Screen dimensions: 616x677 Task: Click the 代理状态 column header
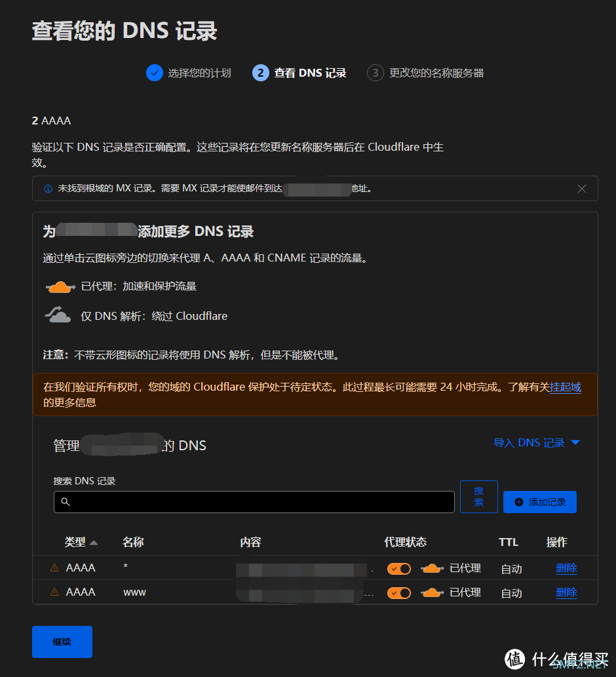[406, 542]
